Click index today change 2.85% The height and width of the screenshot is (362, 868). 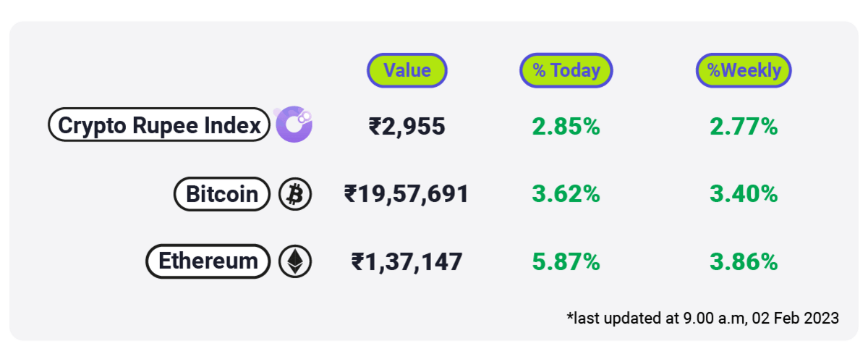click(566, 127)
